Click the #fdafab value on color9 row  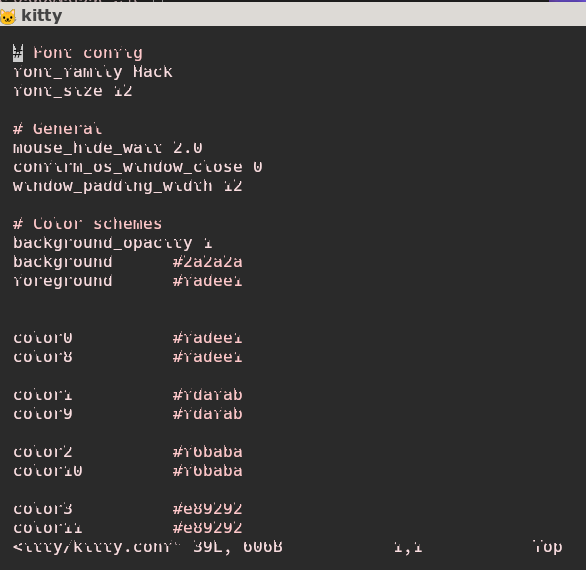pos(207,414)
